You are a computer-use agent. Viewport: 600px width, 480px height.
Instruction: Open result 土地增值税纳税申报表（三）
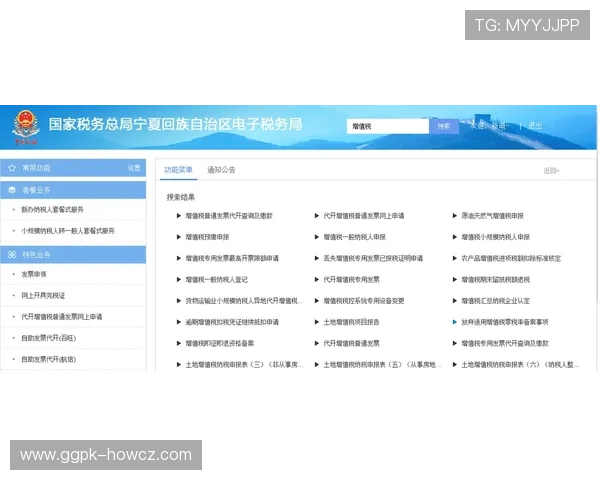tap(244, 364)
